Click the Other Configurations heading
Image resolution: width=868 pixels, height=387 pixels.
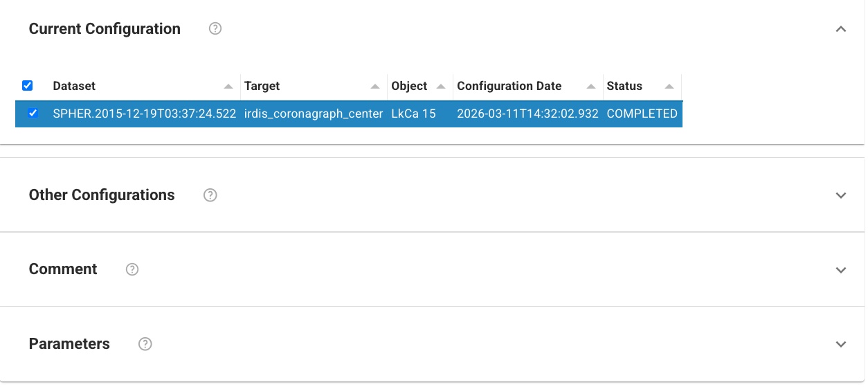(x=102, y=195)
